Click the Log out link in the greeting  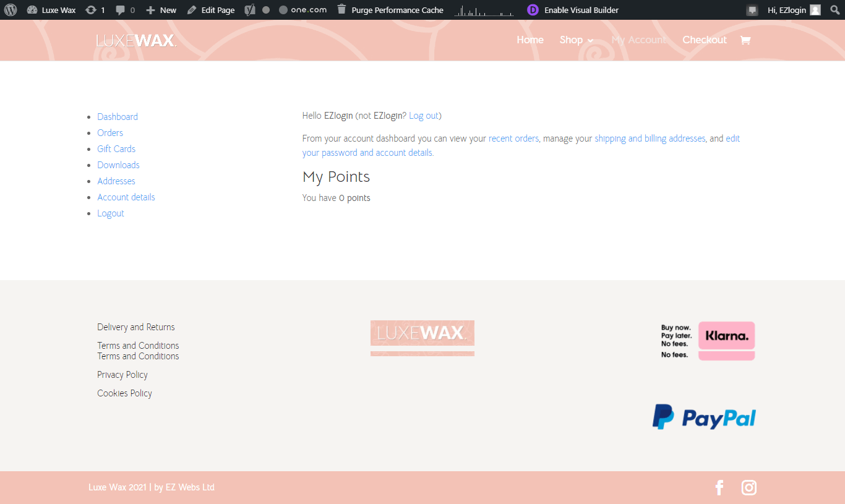(x=424, y=116)
